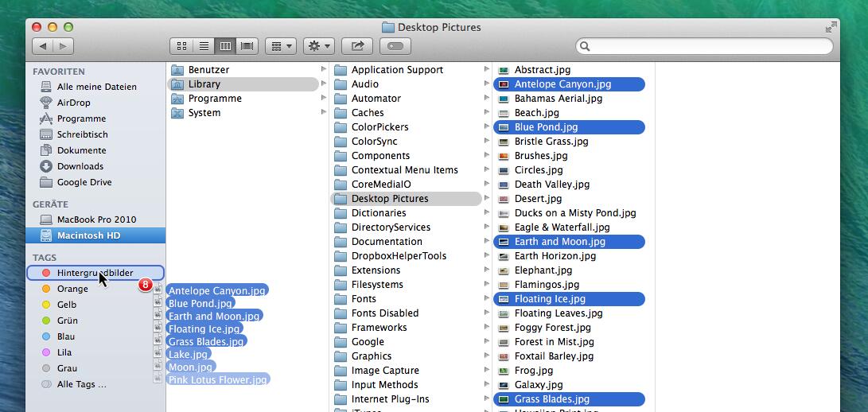The width and height of the screenshot is (868, 412).
Task: Click the Finder search field
Action: [x=704, y=46]
